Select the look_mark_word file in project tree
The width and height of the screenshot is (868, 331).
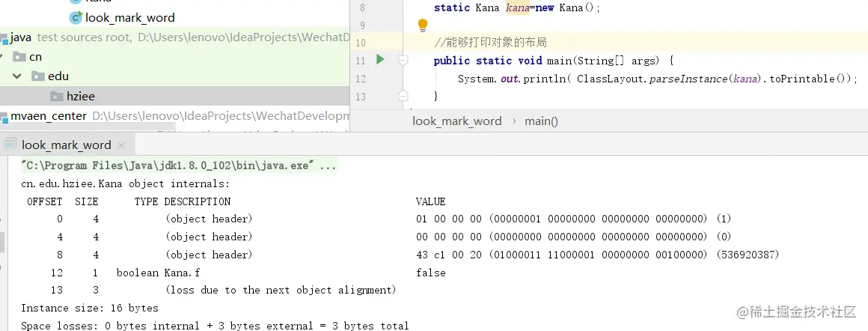130,18
